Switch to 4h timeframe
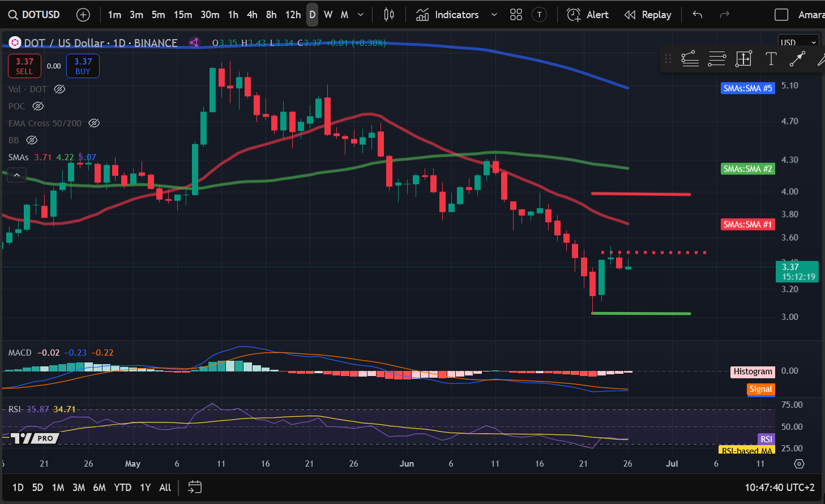Image resolution: width=825 pixels, height=504 pixels. [252, 15]
